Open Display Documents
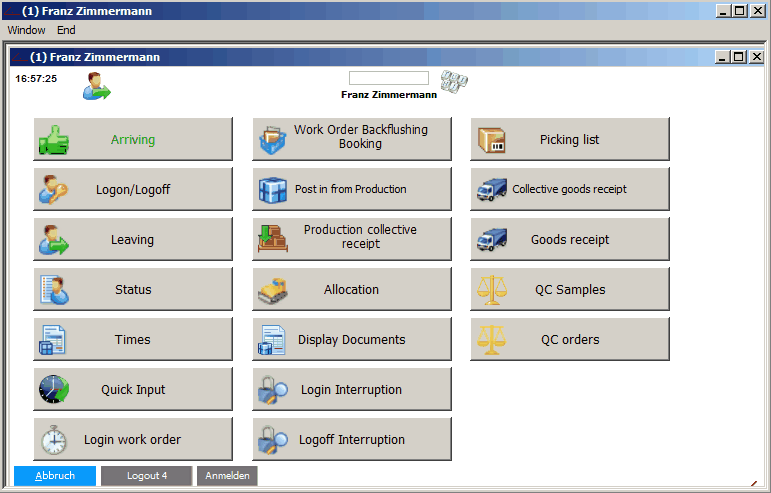 click(x=351, y=340)
